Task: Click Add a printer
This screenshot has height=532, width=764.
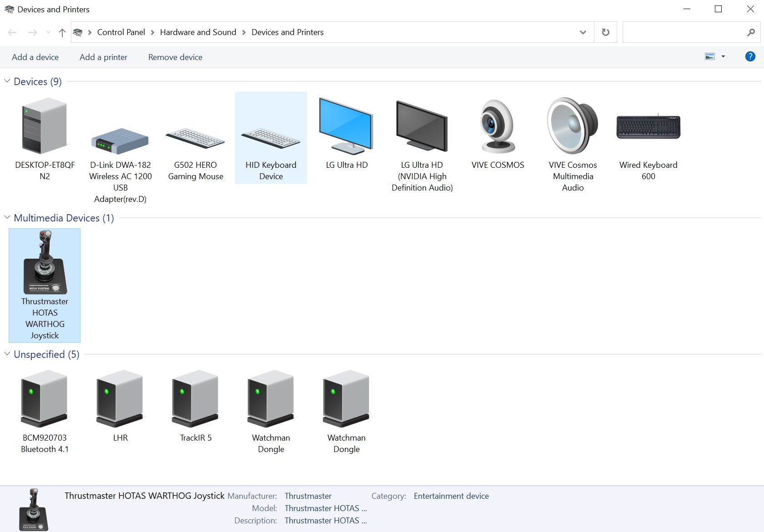Action: pos(103,57)
